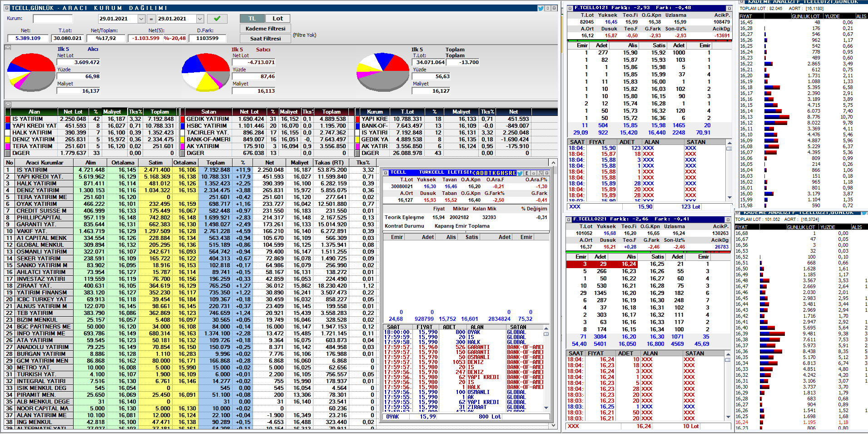Open the end date dropdown arrow
This screenshot has width=868, height=434.
tap(200, 19)
